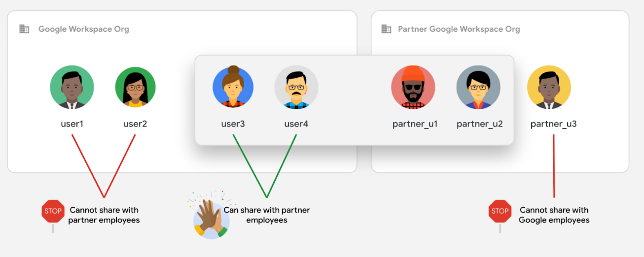644x257 pixels.
Task: Click the partner_u3 avatar on yellow background
Action: (x=549, y=88)
